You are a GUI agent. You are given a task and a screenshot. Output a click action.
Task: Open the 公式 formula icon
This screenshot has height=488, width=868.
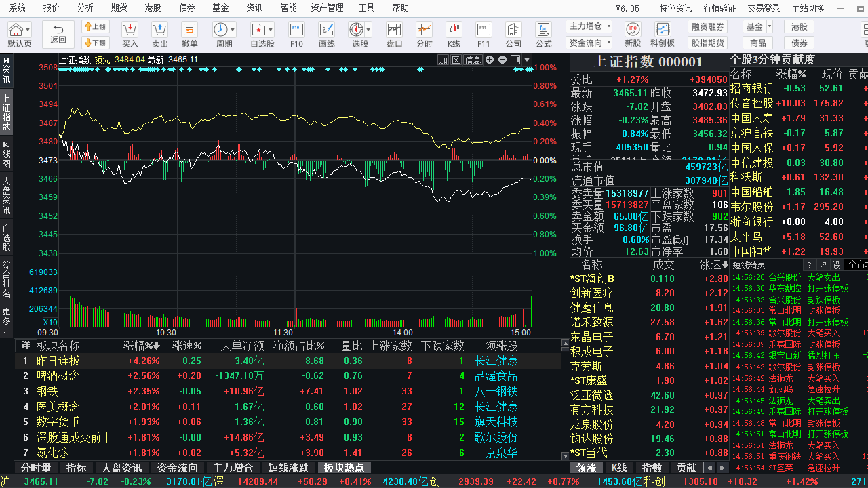tap(544, 30)
